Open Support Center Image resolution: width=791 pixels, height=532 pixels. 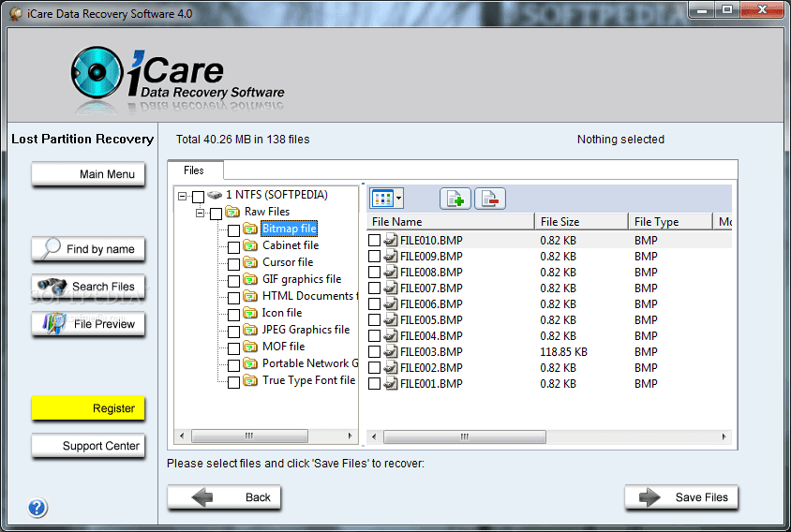click(x=88, y=446)
